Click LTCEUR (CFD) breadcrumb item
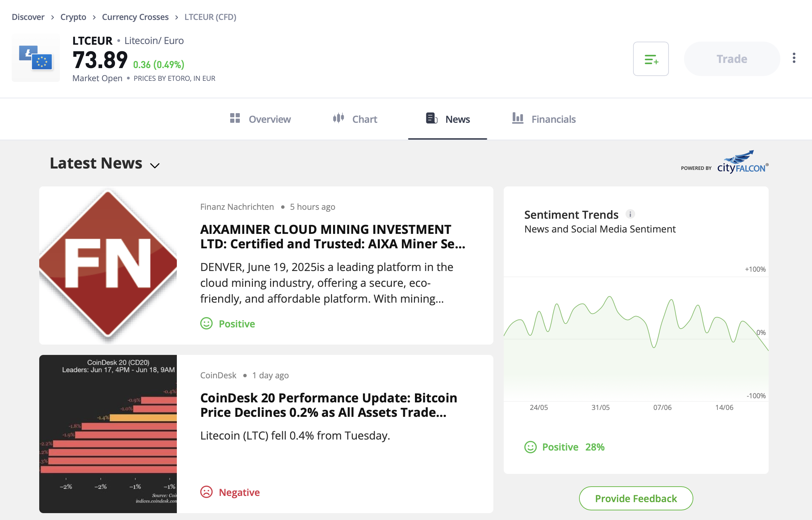 (x=210, y=17)
